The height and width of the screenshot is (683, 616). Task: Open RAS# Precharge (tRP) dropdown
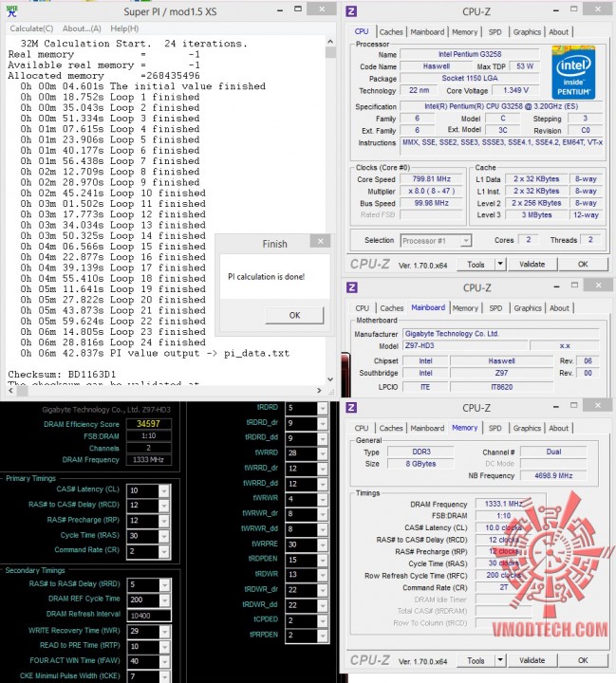point(164,521)
